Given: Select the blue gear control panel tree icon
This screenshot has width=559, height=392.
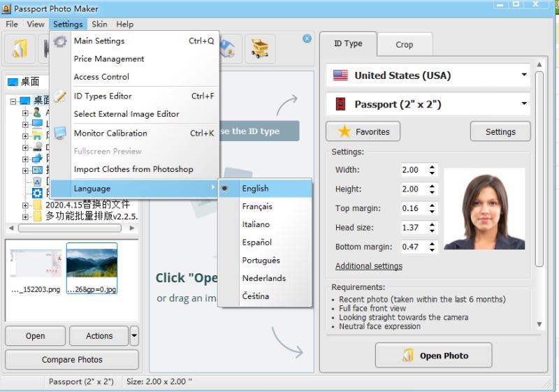Looking at the screenshot, I should point(37,193).
